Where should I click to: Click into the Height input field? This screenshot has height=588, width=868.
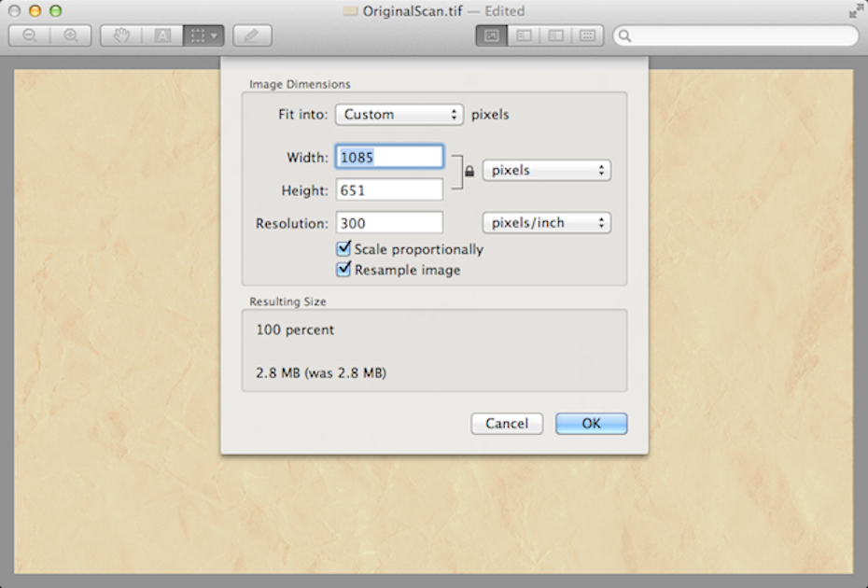point(389,190)
